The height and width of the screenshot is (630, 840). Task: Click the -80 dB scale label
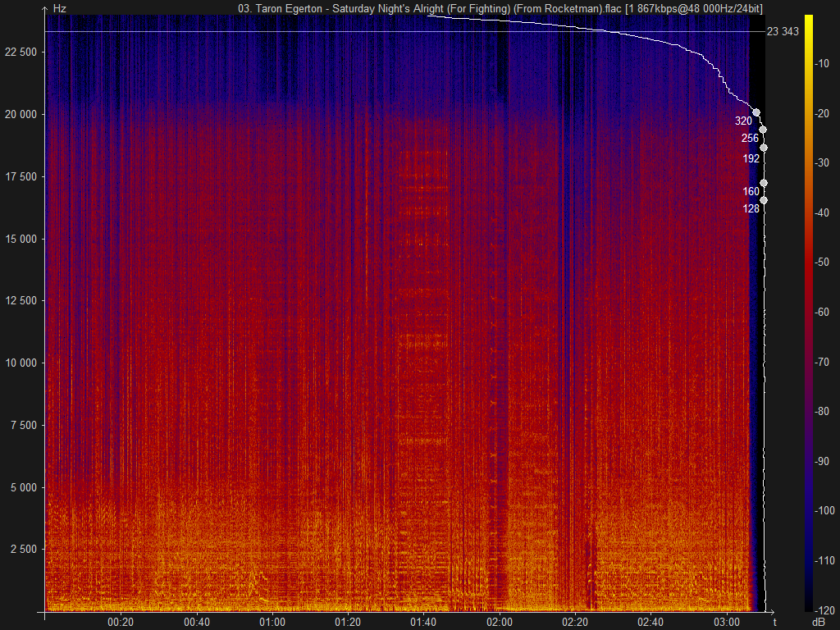click(822, 411)
